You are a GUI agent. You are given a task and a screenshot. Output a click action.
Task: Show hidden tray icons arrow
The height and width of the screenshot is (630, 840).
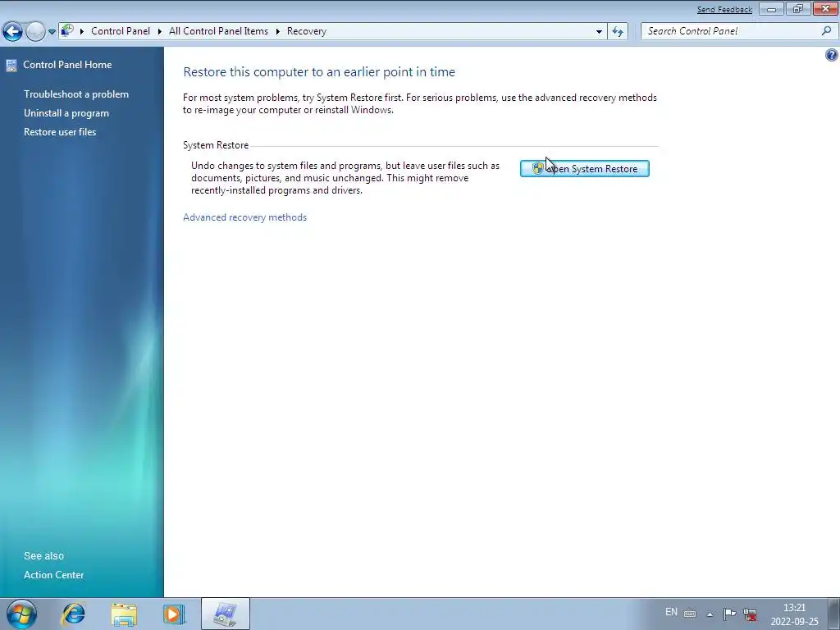pyautogui.click(x=710, y=614)
